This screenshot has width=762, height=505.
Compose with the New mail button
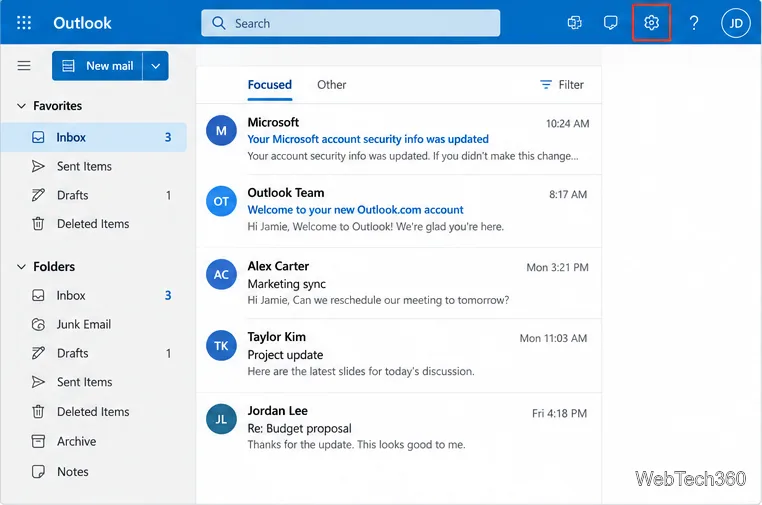(x=97, y=66)
